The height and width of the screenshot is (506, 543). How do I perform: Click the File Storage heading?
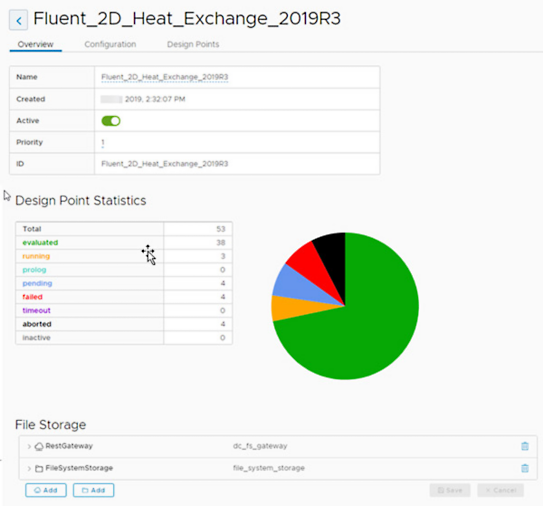51,425
